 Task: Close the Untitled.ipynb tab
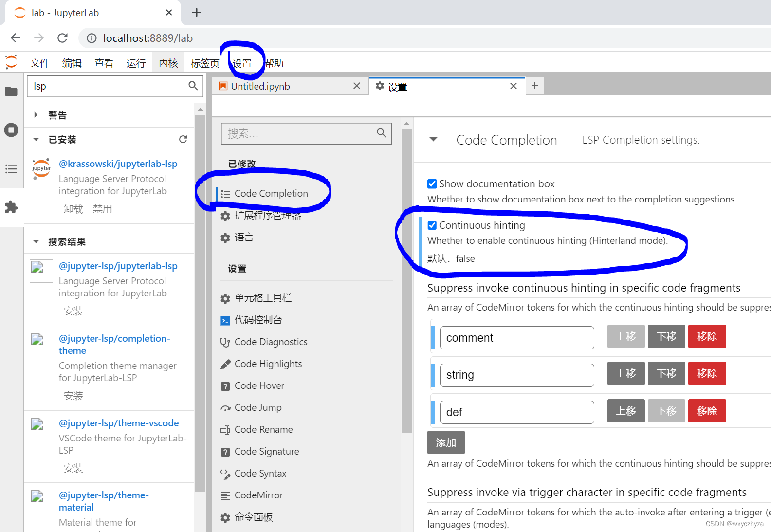coord(357,86)
